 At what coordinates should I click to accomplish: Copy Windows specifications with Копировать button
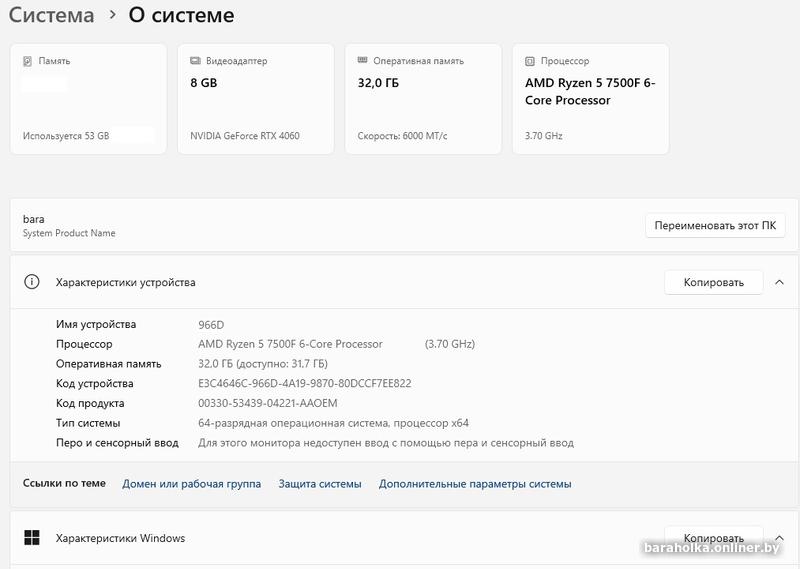pyautogui.click(x=713, y=538)
